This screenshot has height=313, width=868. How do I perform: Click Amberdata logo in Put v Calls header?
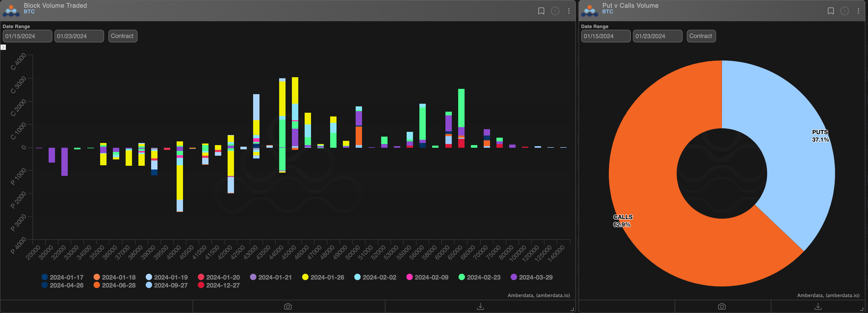click(590, 11)
